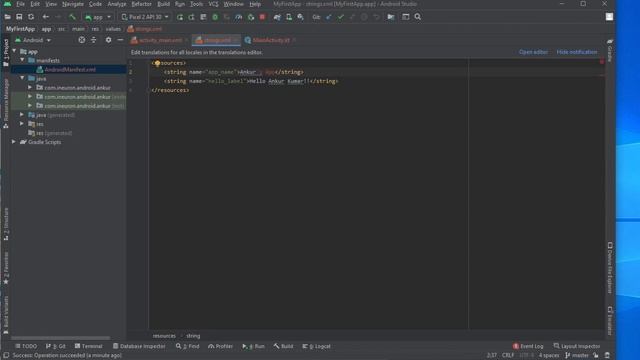Click the scroll-from-source target icon in Project panel
The width and height of the screenshot is (640, 360).
click(x=82, y=40)
